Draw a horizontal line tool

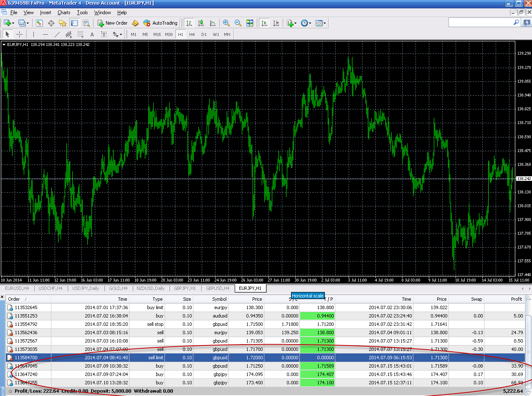click(46, 34)
